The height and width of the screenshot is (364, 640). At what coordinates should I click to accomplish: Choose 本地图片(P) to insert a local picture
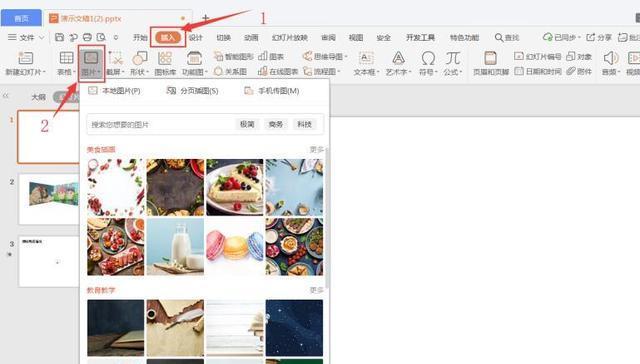coord(115,91)
